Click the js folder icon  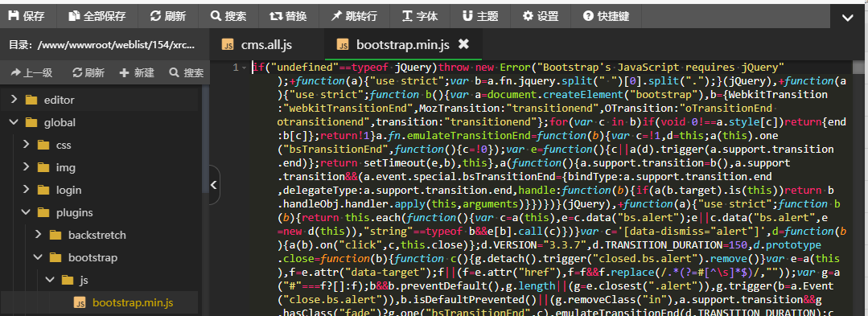tap(67, 280)
